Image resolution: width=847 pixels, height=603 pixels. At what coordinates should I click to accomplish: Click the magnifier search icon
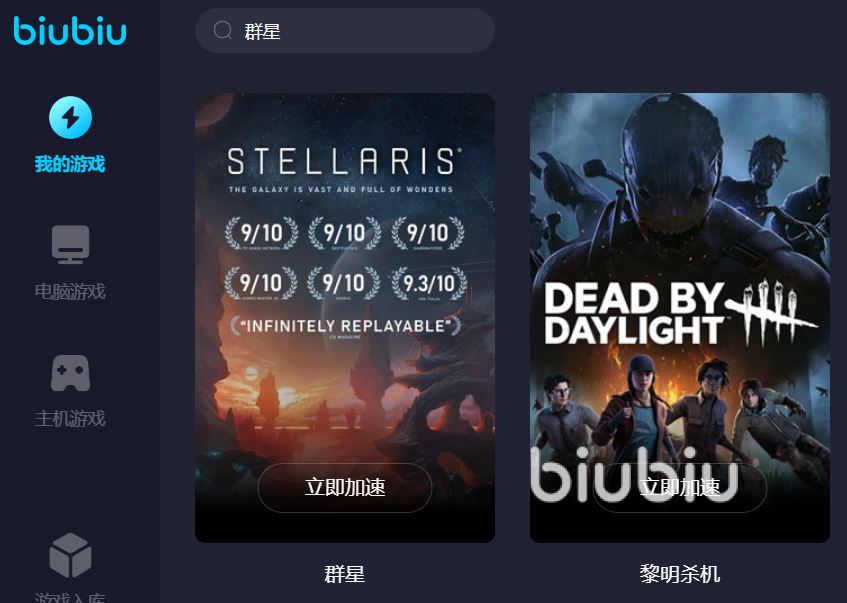(x=223, y=30)
